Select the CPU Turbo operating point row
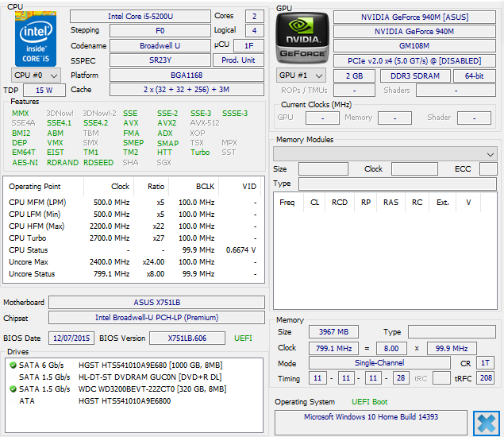 coord(133,238)
